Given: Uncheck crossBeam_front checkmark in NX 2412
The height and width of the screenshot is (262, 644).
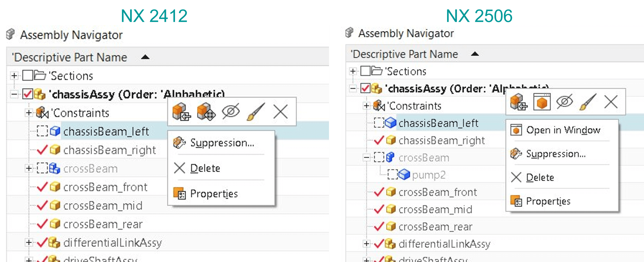Looking at the screenshot, I should (x=42, y=187).
